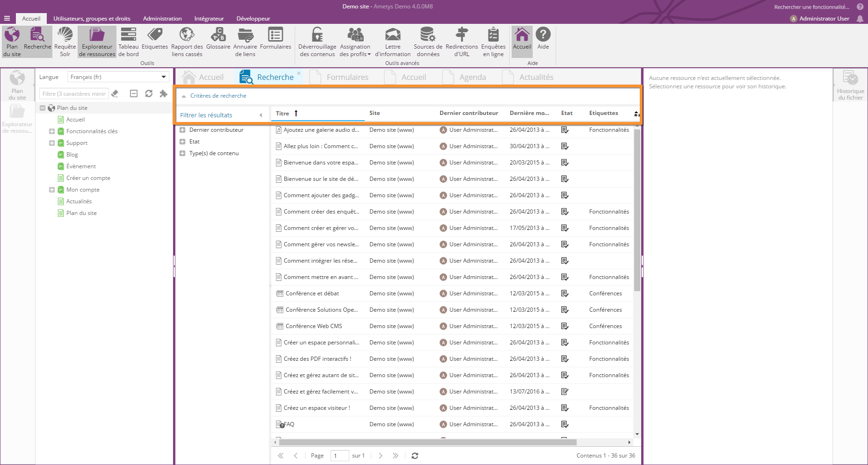Refresh the site plan tree
Image resolution: width=868 pixels, height=465 pixels.
click(149, 93)
